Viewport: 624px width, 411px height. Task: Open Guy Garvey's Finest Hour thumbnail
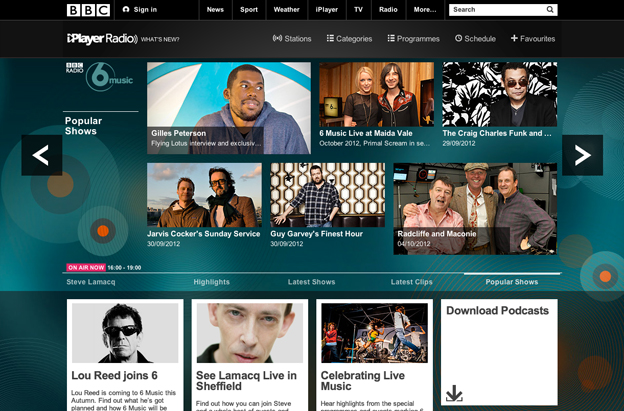pyautogui.click(x=328, y=195)
